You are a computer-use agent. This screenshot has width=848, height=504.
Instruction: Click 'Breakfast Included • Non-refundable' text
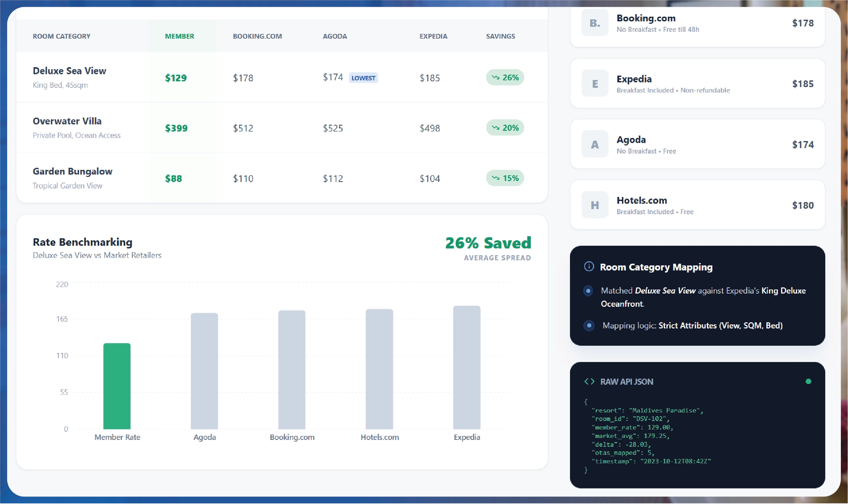tap(673, 90)
